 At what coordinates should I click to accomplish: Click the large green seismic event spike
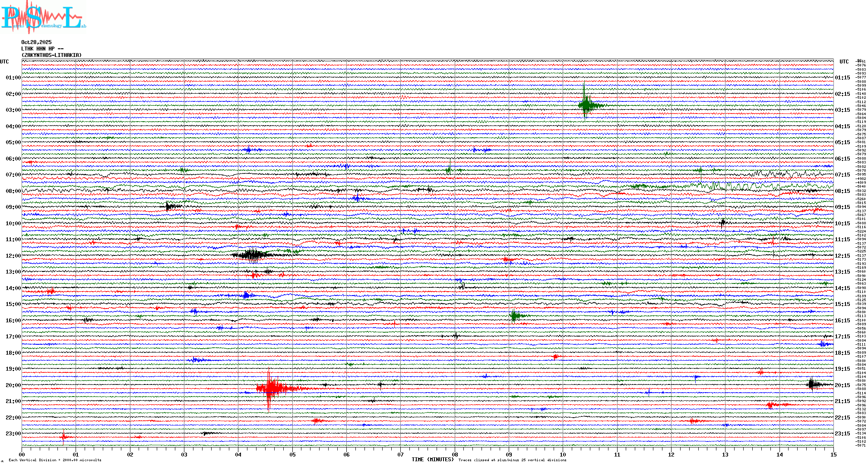coord(586,104)
